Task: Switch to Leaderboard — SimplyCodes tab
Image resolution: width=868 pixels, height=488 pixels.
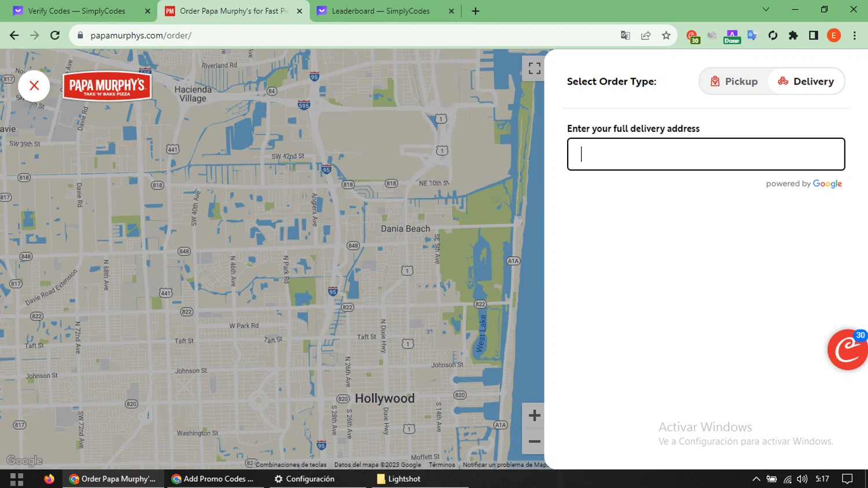Action: click(380, 11)
